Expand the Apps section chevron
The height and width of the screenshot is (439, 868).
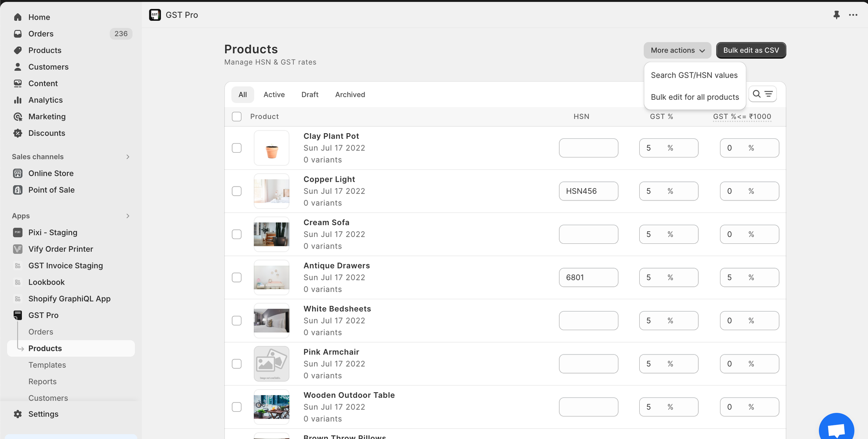point(128,216)
